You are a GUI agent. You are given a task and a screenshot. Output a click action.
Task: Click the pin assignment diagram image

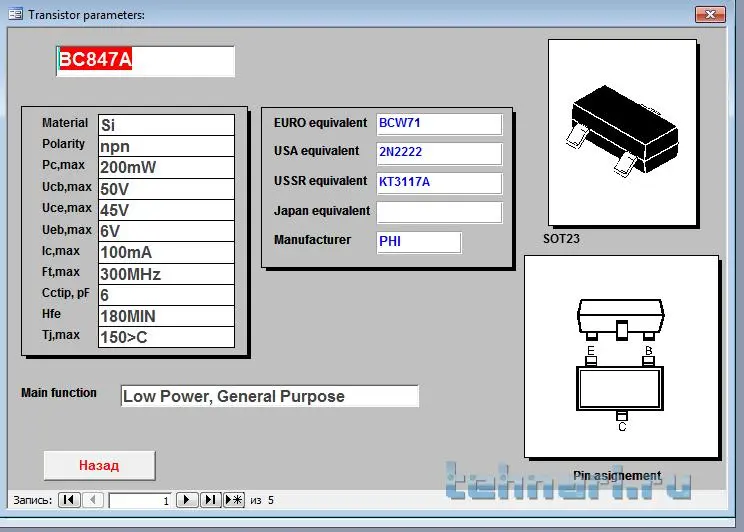point(622,357)
